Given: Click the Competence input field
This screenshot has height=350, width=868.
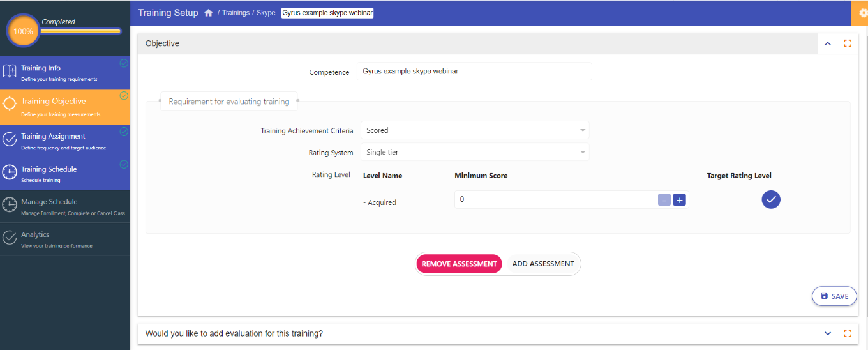Looking at the screenshot, I should pyautogui.click(x=475, y=71).
